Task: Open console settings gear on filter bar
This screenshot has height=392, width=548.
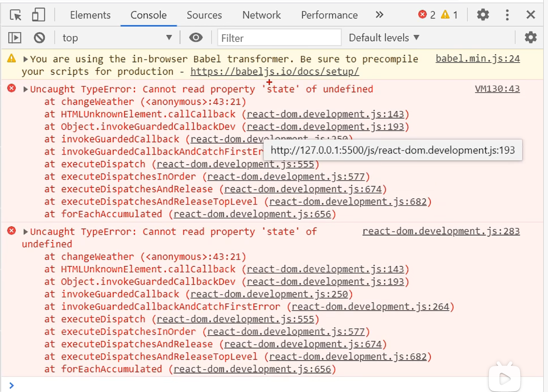Action: point(531,38)
